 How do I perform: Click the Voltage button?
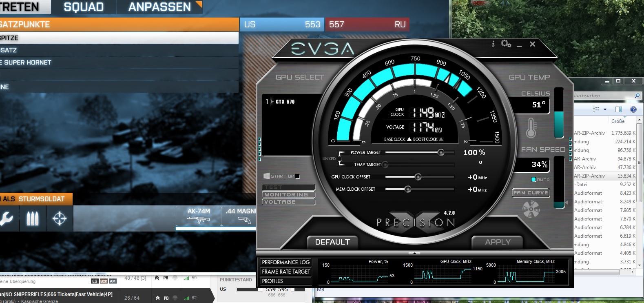289,202
